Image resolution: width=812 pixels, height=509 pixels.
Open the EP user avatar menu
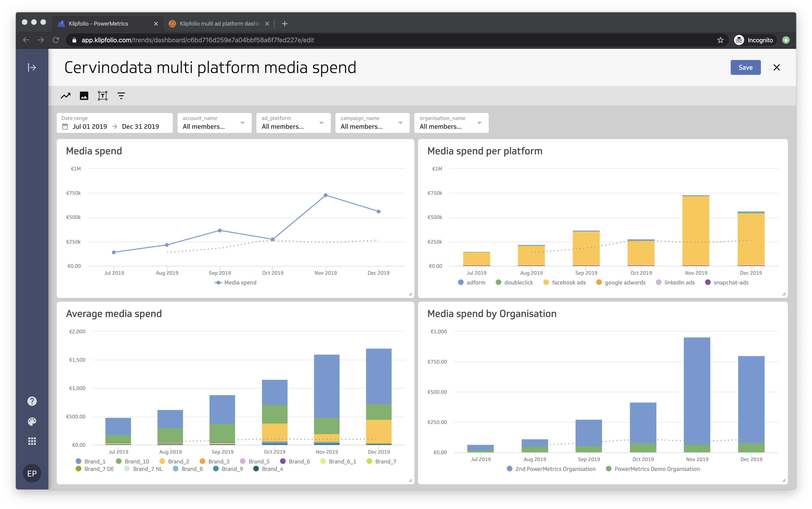[x=32, y=473]
